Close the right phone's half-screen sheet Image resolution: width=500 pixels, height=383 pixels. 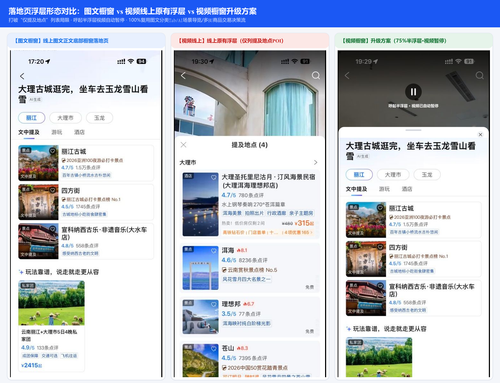click(x=480, y=135)
